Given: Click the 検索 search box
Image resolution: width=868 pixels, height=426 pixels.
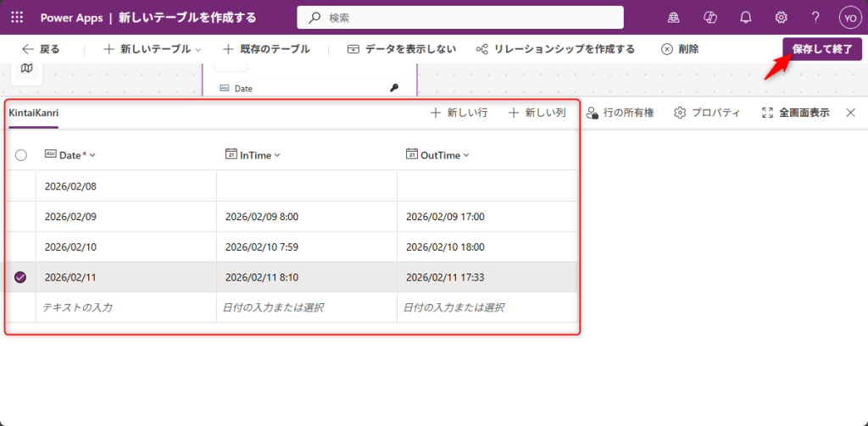Looking at the screenshot, I should (x=460, y=17).
